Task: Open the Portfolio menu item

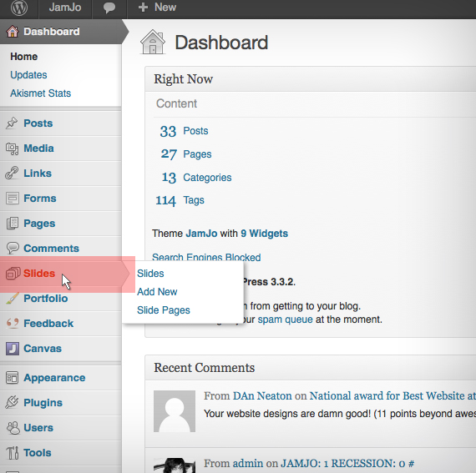Action: tap(46, 299)
